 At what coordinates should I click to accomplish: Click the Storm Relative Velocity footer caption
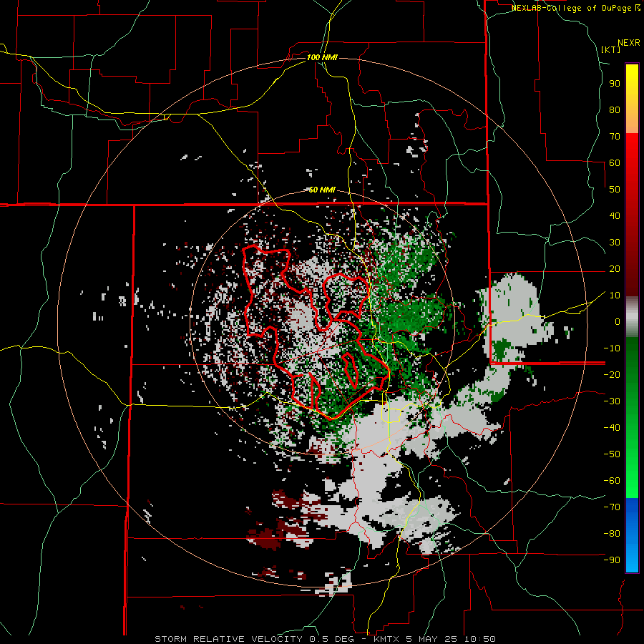[325, 639]
